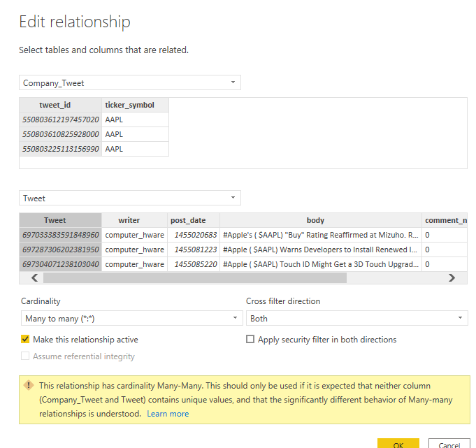Click cell 697033383591848960

click(60, 235)
